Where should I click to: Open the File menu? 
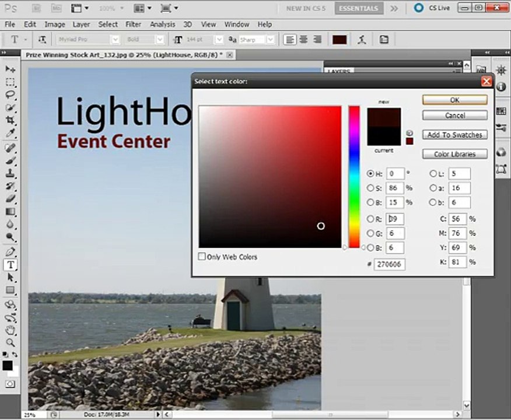(x=10, y=24)
